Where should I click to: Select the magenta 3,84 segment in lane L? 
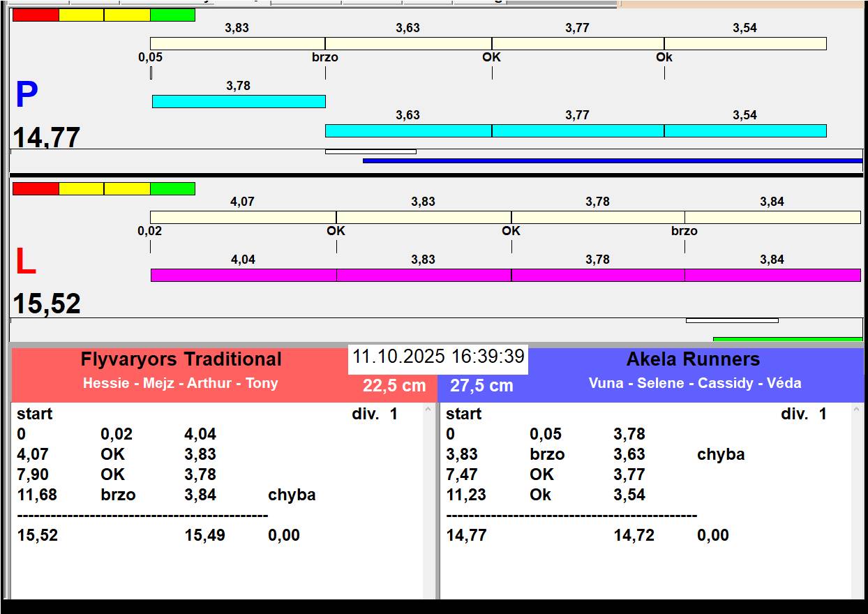pyautogui.click(x=772, y=275)
